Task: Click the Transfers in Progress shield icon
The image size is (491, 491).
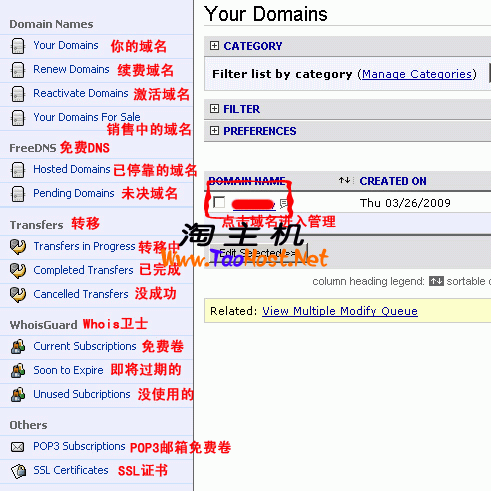Action: (18, 247)
